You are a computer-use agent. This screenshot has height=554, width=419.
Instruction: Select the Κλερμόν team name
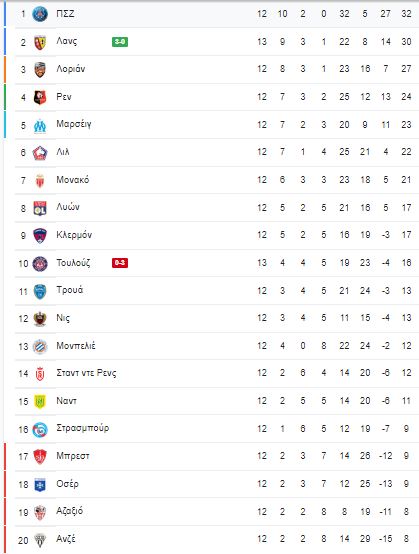click(x=74, y=235)
